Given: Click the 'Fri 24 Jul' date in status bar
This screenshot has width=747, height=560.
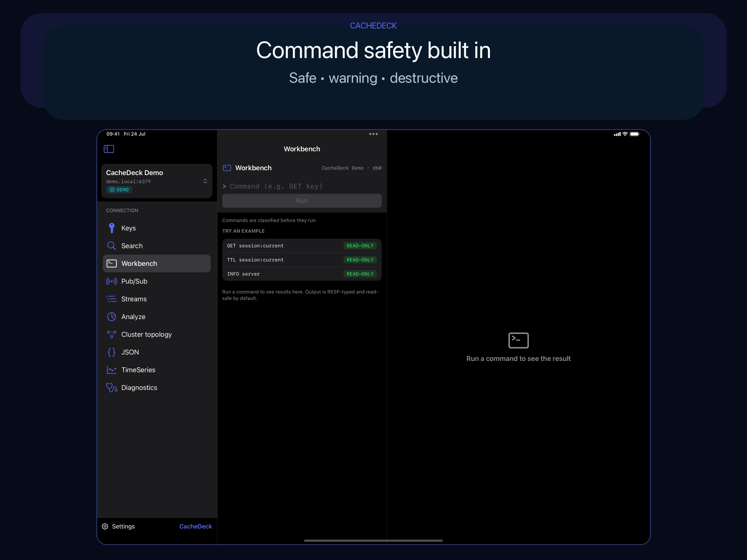Looking at the screenshot, I should 134,134.
